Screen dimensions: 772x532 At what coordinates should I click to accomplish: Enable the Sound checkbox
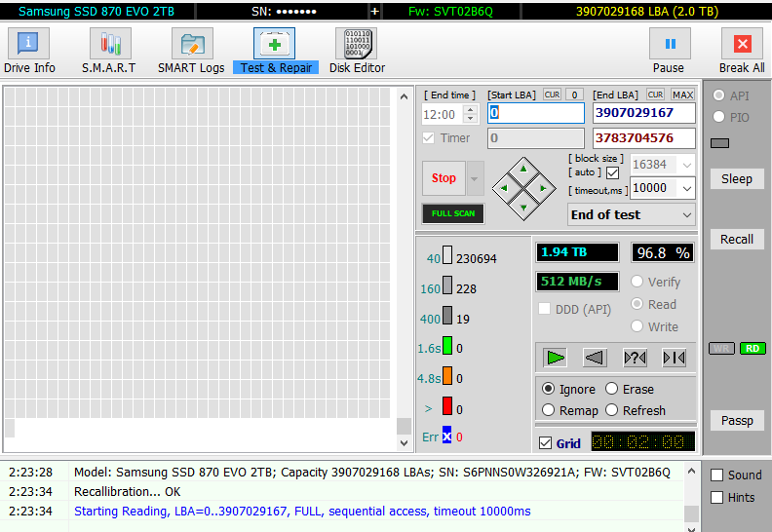(716, 475)
